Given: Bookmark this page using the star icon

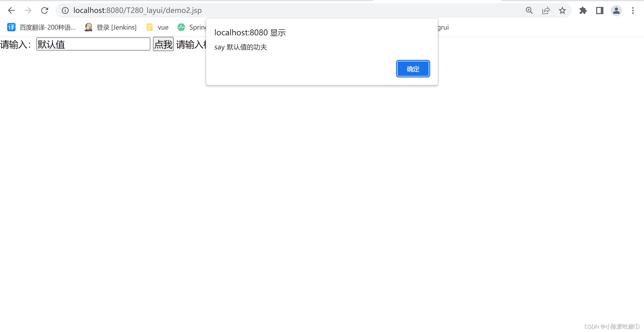Looking at the screenshot, I should coord(562,10).
